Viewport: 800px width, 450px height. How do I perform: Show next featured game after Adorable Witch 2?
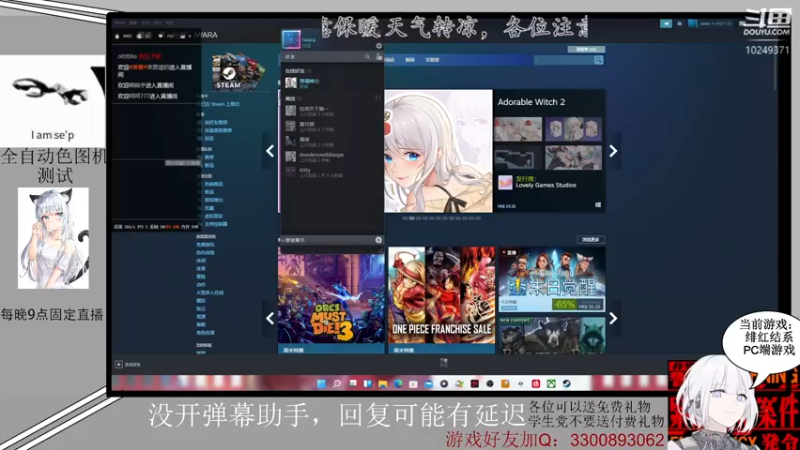coord(613,151)
